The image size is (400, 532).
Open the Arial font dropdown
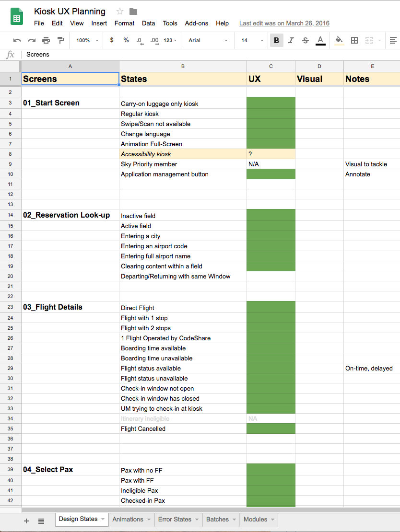[x=208, y=40]
